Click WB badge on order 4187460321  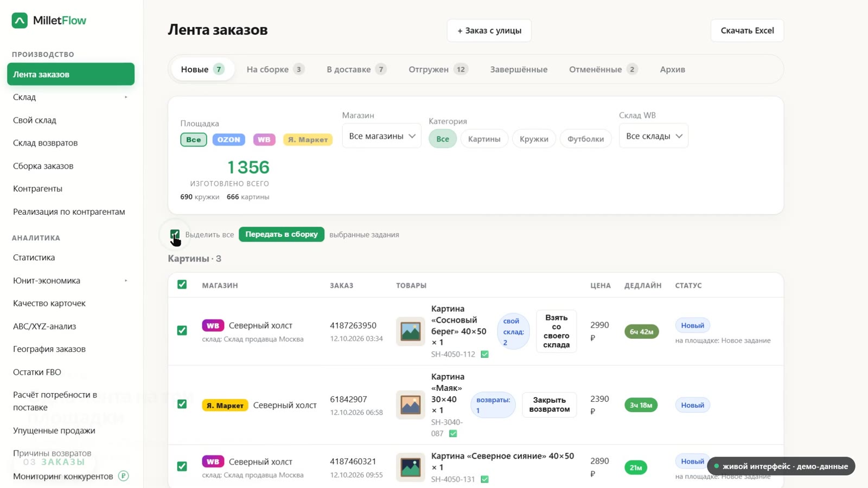[x=213, y=461]
